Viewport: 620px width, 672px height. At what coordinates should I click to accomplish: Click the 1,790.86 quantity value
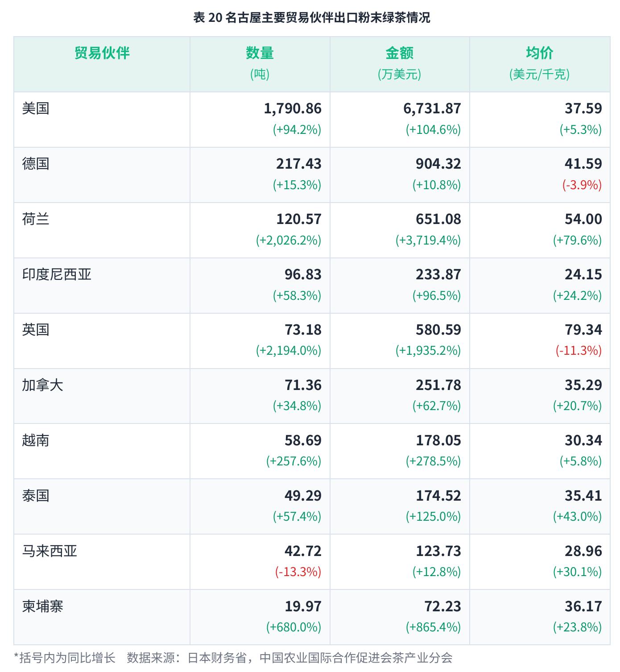[x=293, y=108]
